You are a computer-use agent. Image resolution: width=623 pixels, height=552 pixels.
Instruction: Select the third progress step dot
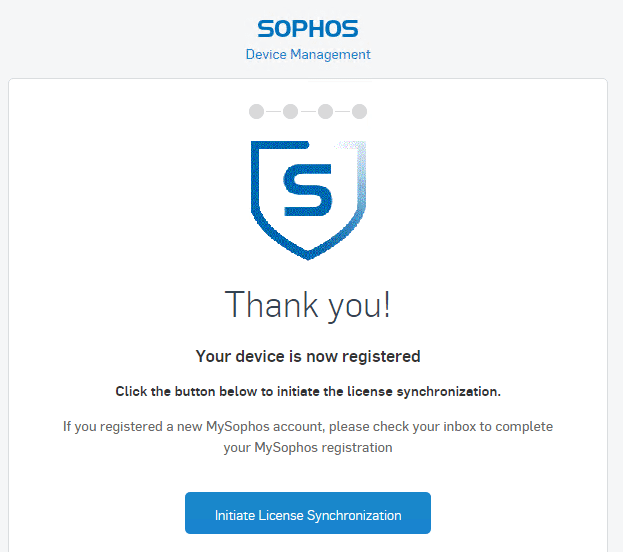tap(325, 111)
